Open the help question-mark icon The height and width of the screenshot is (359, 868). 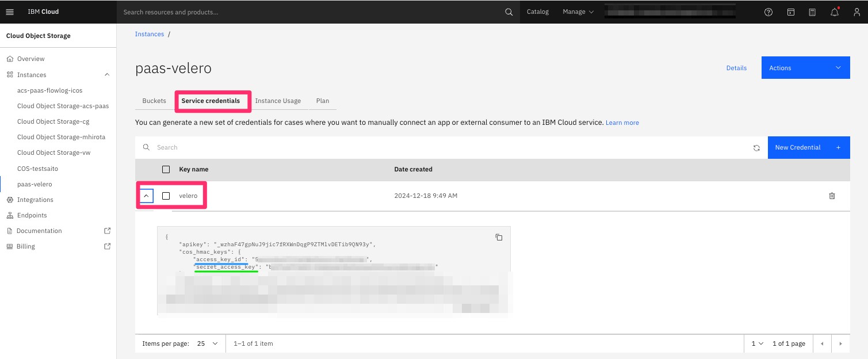click(x=768, y=12)
